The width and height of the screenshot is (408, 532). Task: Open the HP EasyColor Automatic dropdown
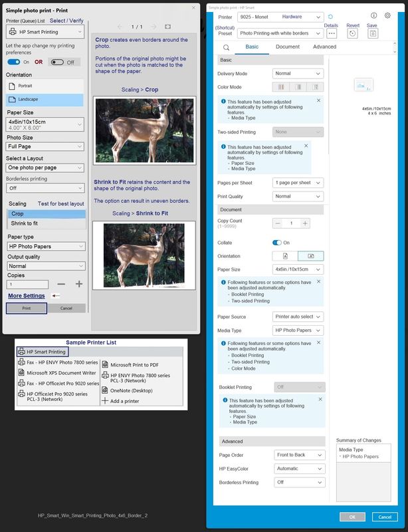tap(300, 469)
